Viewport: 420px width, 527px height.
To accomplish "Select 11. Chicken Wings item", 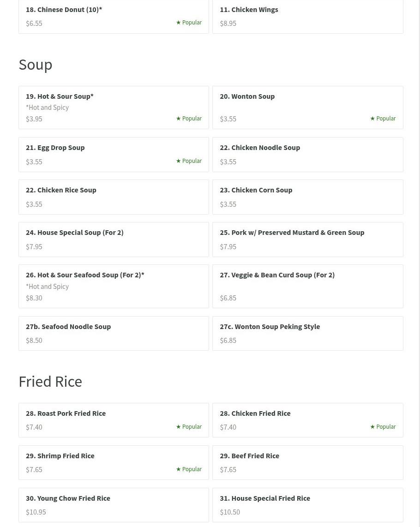I will click(x=308, y=17).
